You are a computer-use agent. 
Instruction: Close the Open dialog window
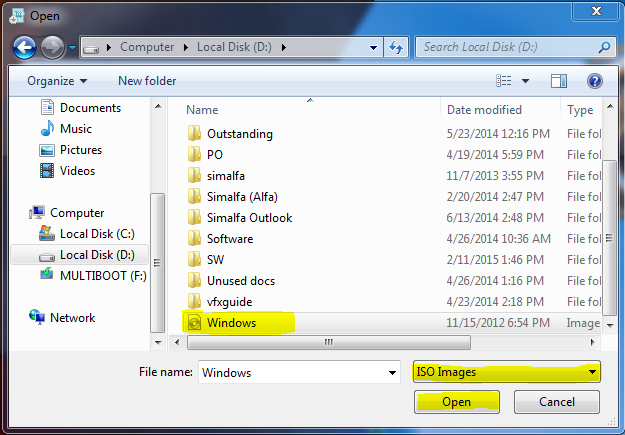tap(596, 11)
